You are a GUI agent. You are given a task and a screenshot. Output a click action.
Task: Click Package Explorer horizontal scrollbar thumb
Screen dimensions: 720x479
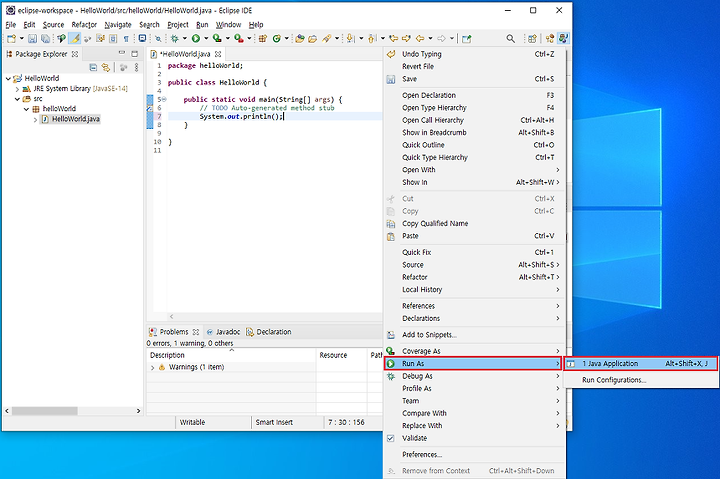[x=45, y=411]
